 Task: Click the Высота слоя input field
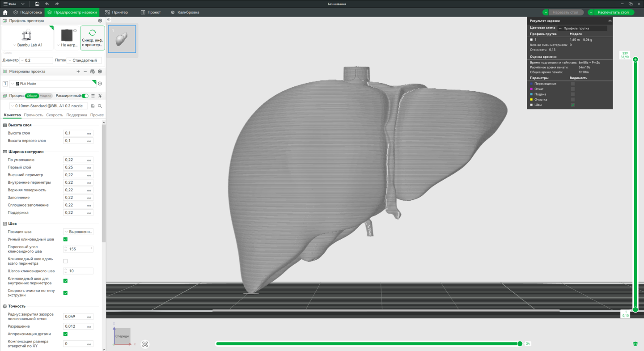point(78,133)
